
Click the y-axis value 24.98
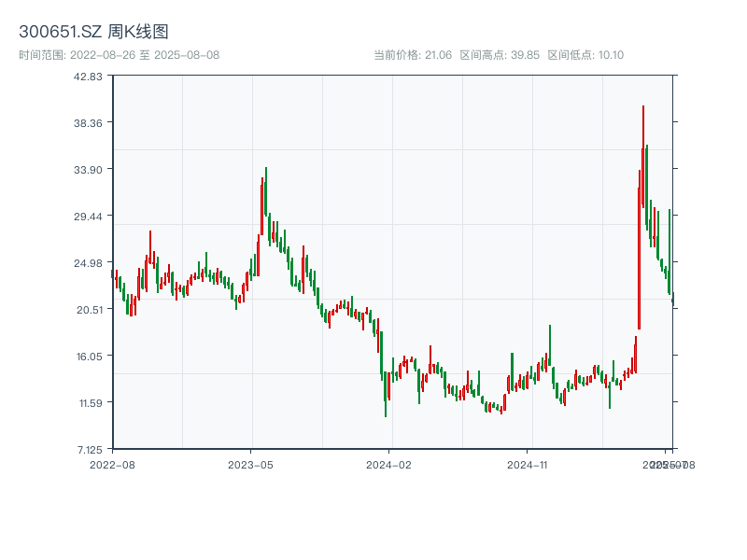point(88,263)
